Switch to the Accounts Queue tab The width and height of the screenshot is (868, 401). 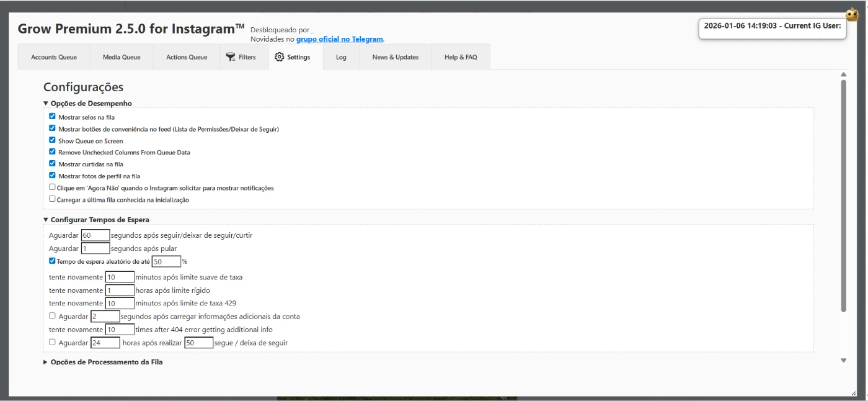54,57
